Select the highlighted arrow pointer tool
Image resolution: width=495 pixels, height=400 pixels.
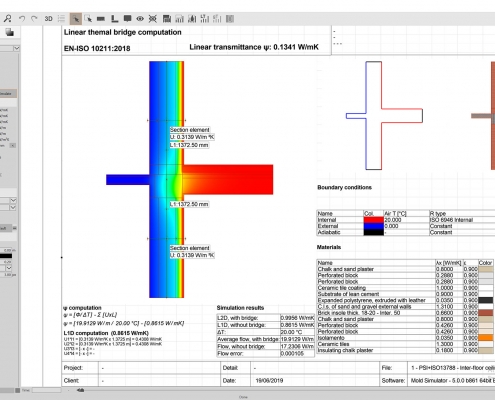[76, 19]
